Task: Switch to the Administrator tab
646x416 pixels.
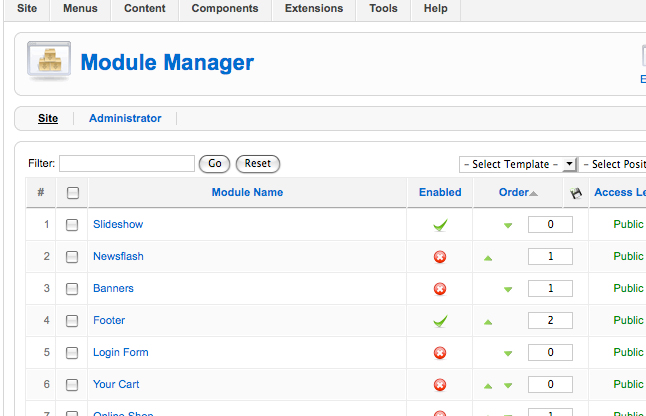Action: pos(125,118)
